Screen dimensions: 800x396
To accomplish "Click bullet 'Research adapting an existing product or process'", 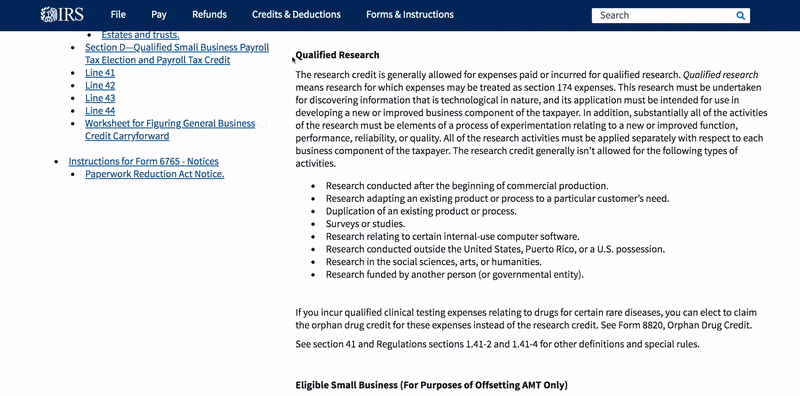I will pos(497,199).
